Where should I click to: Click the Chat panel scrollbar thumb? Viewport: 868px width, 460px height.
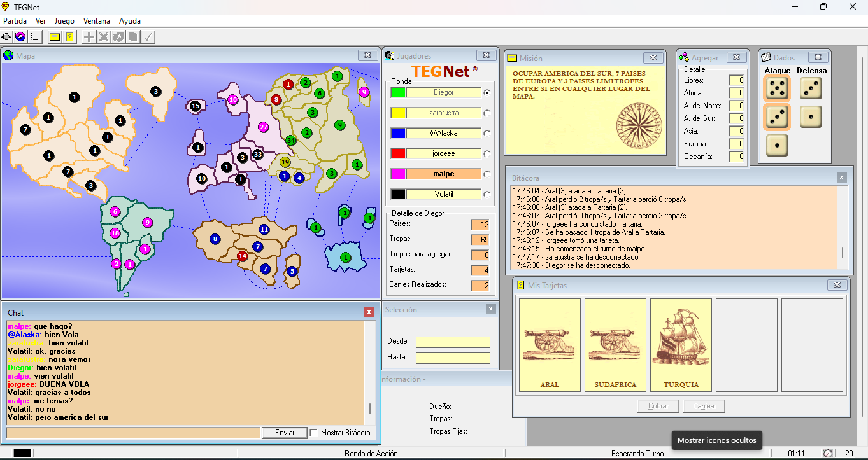click(x=370, y=408)
